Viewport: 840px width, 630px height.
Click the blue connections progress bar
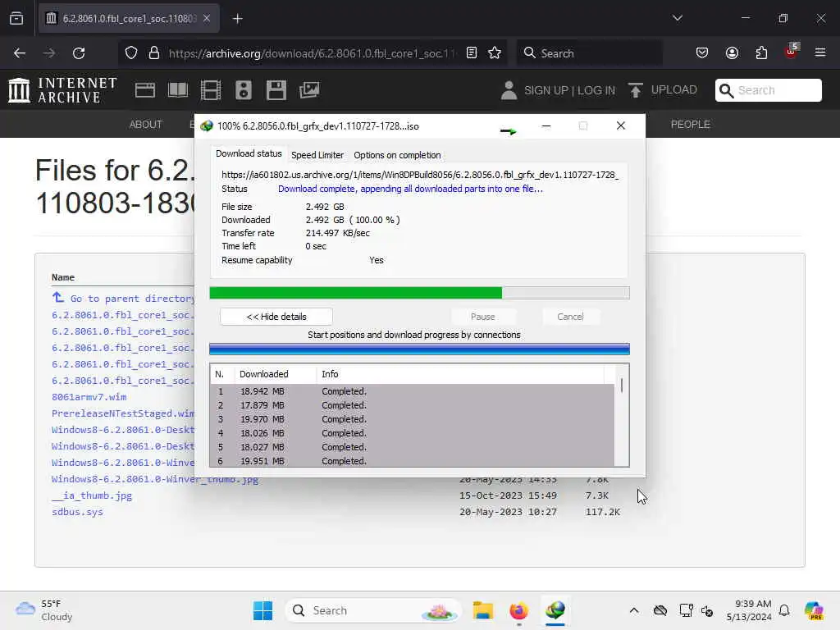coord(419,349)
